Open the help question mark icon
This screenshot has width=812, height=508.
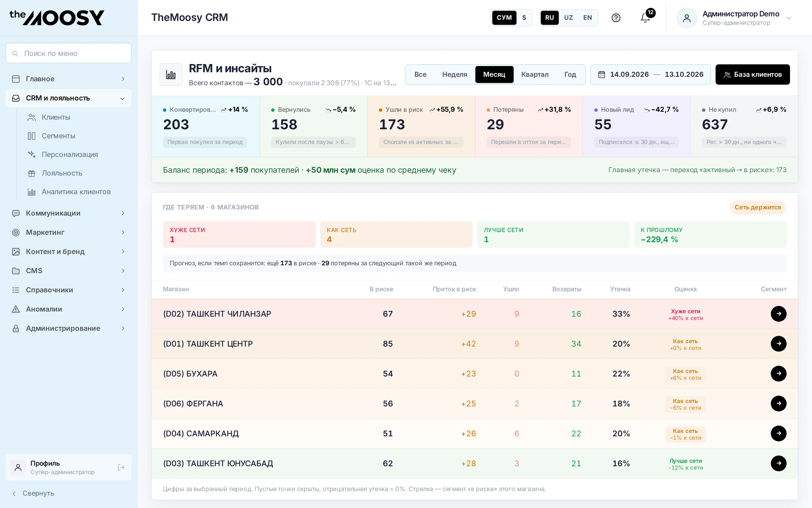[x=616, y=18]
